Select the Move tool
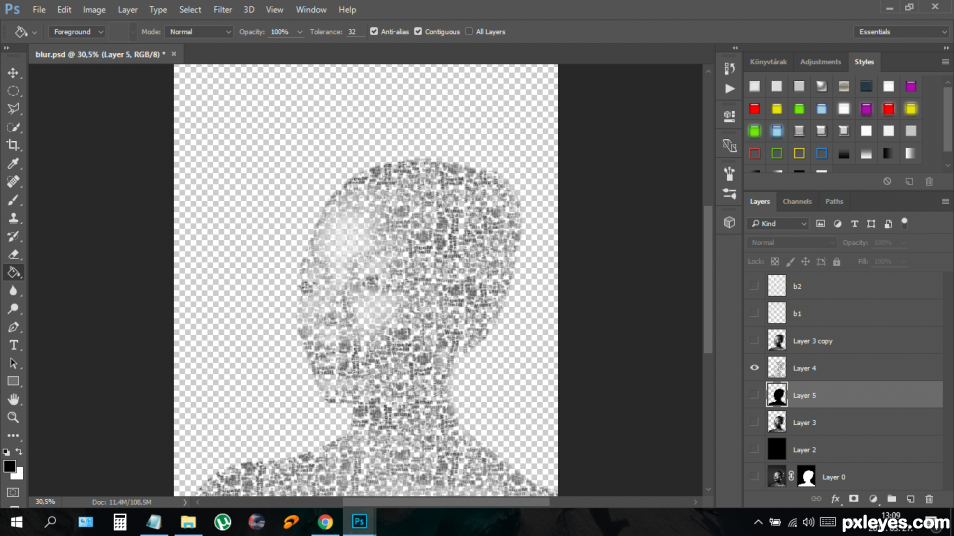This screenshot has width=954, height=536. tap(13, 73)
